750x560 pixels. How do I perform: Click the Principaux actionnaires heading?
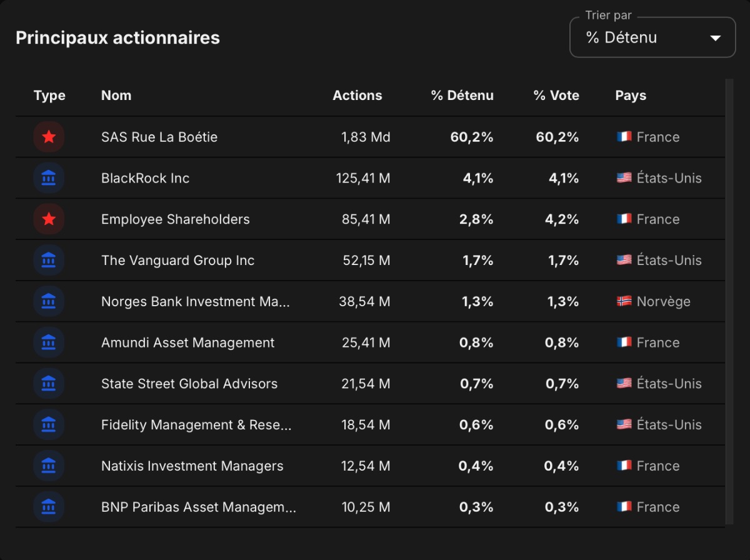117,37
